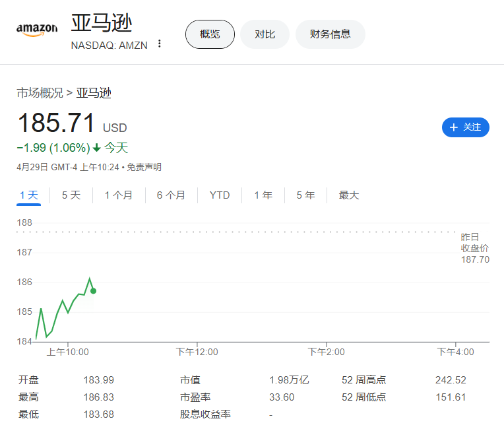504x427 pixels.
Task: Click the 52 周低点 value 151.61
Action: pos(451,397)
